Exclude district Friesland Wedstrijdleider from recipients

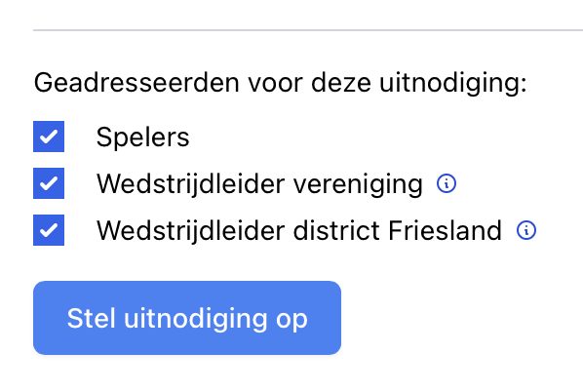tap(49, 230)
